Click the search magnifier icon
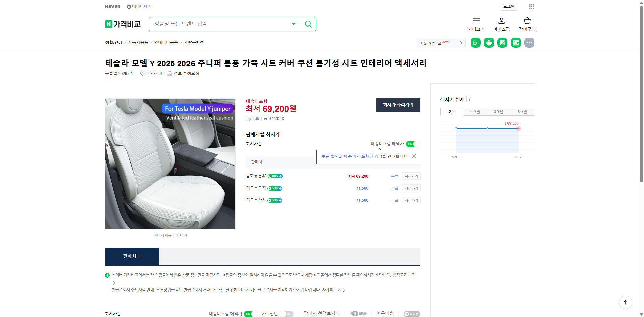Viewport: 644px width, 317px height. coord(308,24)
